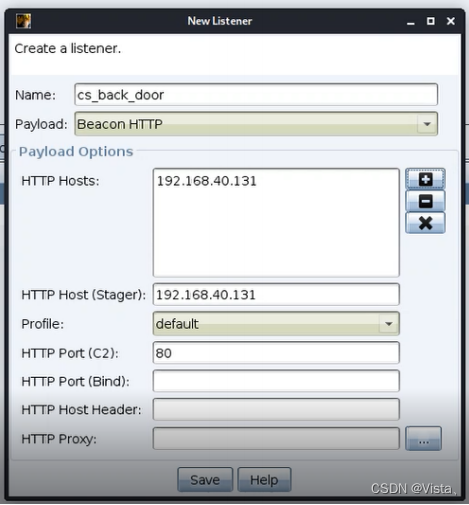This screenshot has width=469, height=505.
Task: Click the default profile combo box
Action: click(276, 324)
